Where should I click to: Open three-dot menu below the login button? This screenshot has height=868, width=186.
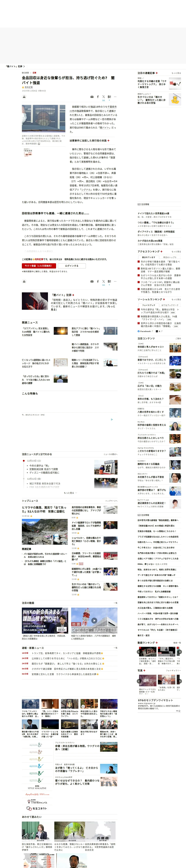pyautogui.click(x=115, y=281)
